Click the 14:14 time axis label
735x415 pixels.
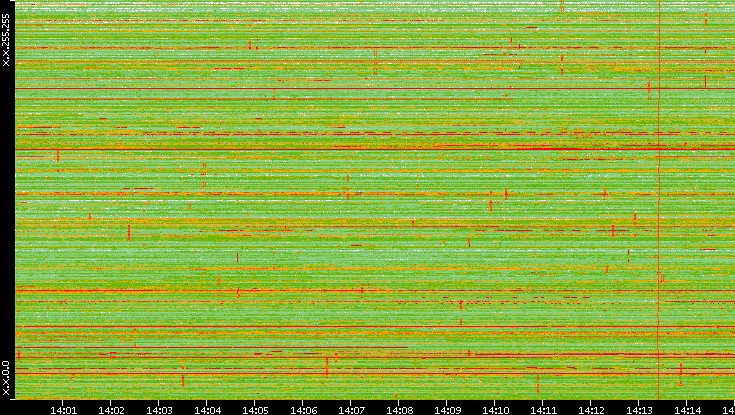687,410
